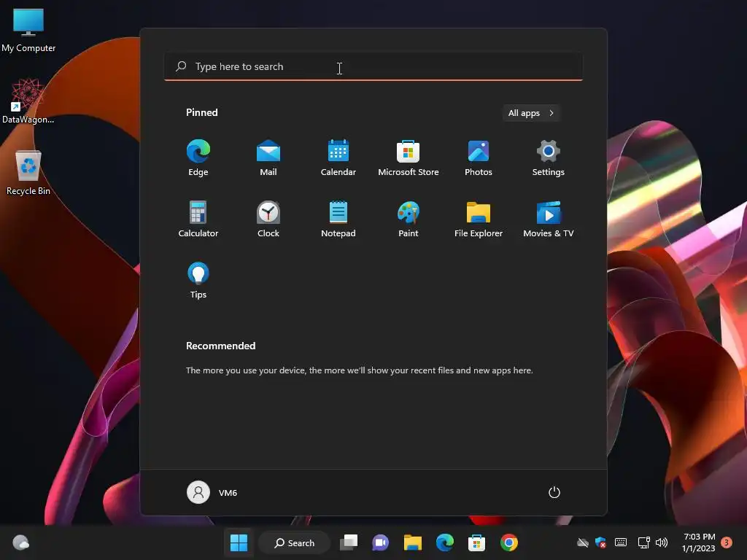Image resolution: width=747 pixels, height=560 pixels.
Task: Click the volume speaker icon
Action: [662, 542]
